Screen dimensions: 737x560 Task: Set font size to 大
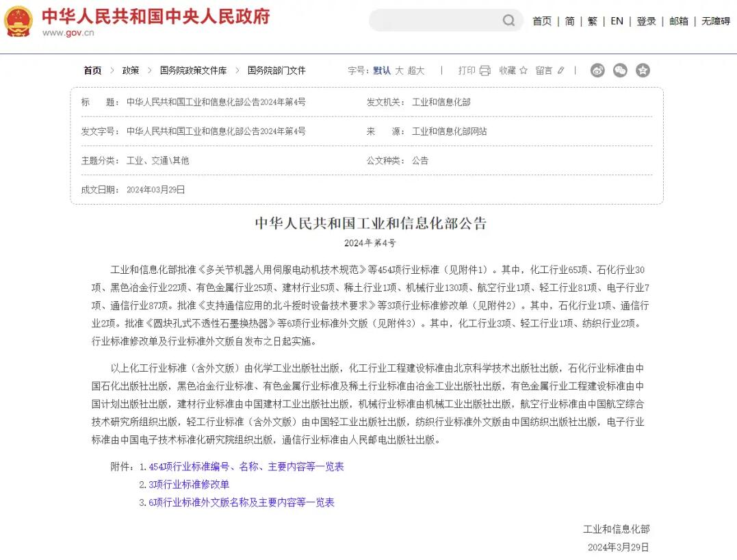coord(399,71)
